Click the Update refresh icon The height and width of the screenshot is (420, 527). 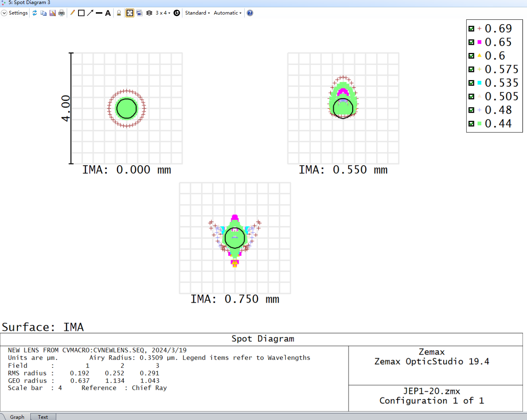tap(35, 13)
